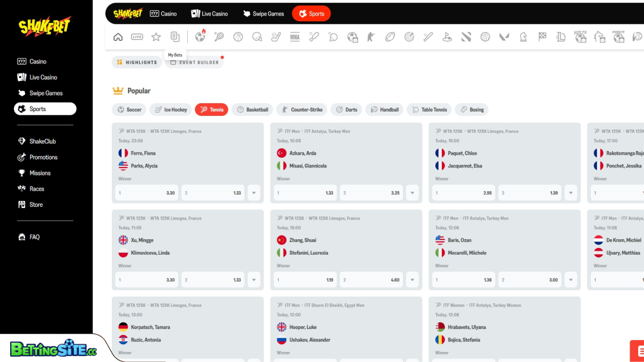Image resolution: width=644 pixels, height=362 pixels.
Task: Select the Soccer popular filter
Action: click(x=129, y=110)
